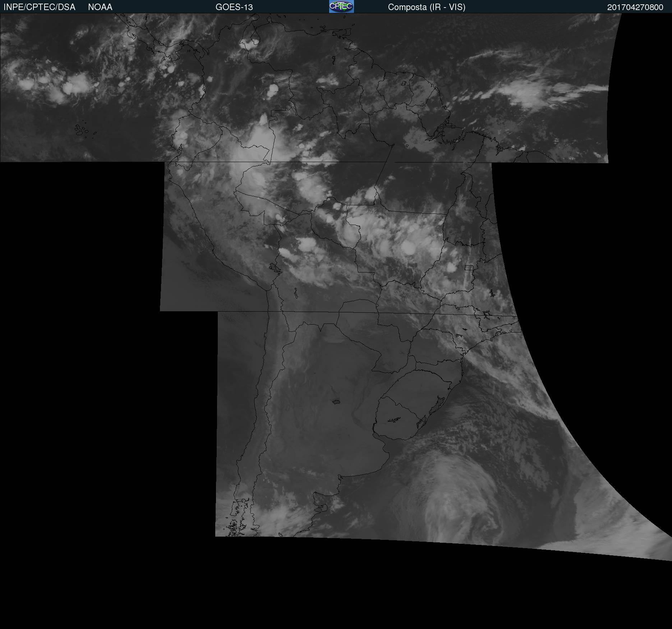Click the INPE/CPTEC/DSA header label

click(40, 7)
